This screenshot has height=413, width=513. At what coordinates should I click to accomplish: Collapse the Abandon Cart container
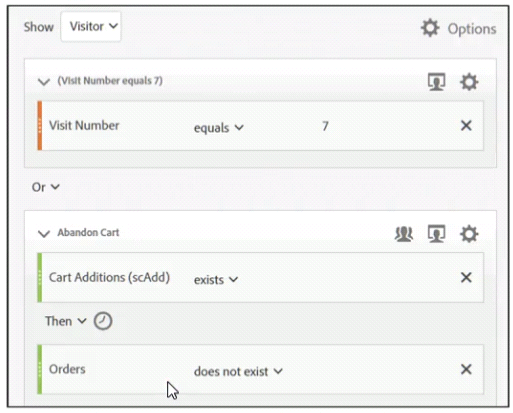click(44, 233)
